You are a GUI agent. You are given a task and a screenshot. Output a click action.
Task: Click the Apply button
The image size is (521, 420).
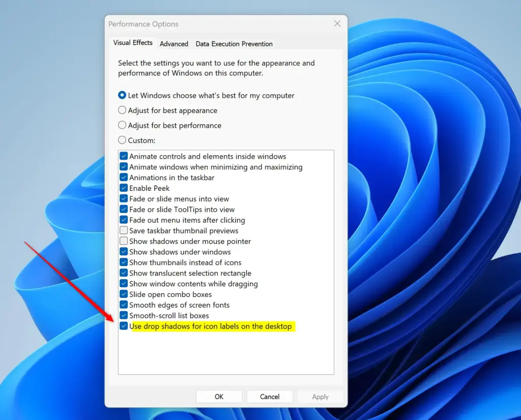(321, 397)
